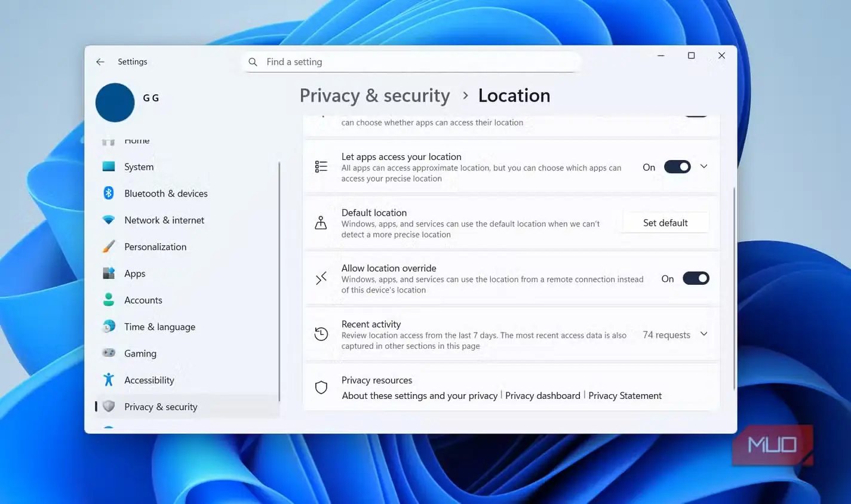The height and width of the screenshot is (504, 851).
Task: Turn off Let apps access your location
Action: pyautogui.click(x=677, y=167)
